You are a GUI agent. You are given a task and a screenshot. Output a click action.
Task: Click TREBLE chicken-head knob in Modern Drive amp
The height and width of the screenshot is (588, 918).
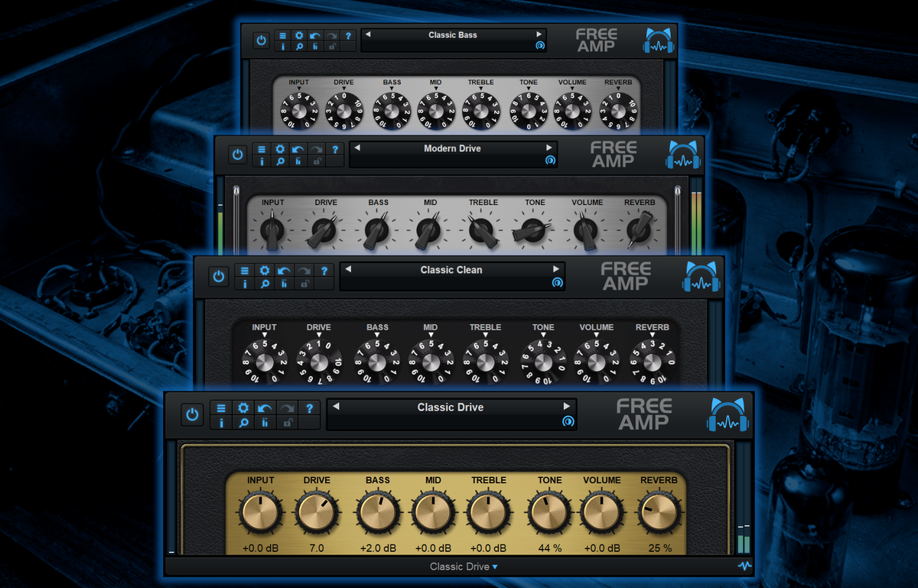(482, 232)
